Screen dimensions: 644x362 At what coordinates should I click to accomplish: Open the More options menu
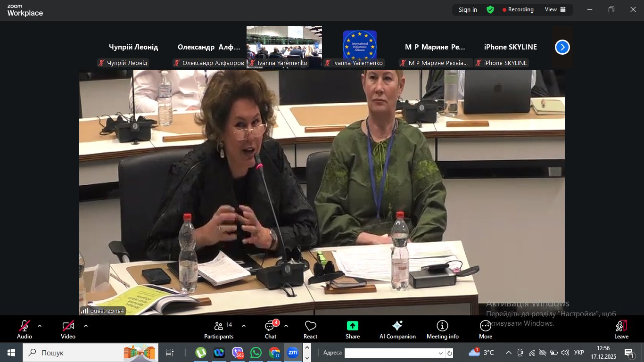coord(486,329)
